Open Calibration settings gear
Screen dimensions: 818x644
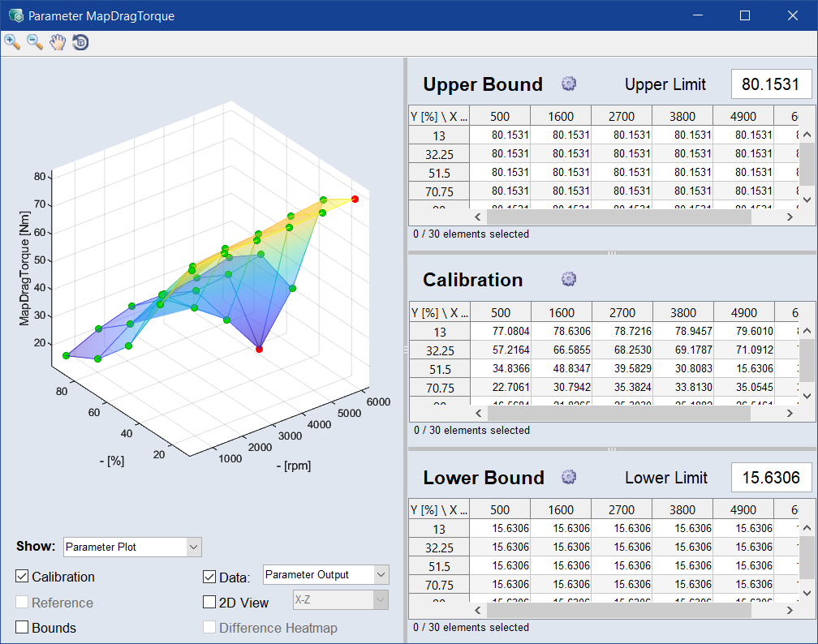tap(569, 279)
